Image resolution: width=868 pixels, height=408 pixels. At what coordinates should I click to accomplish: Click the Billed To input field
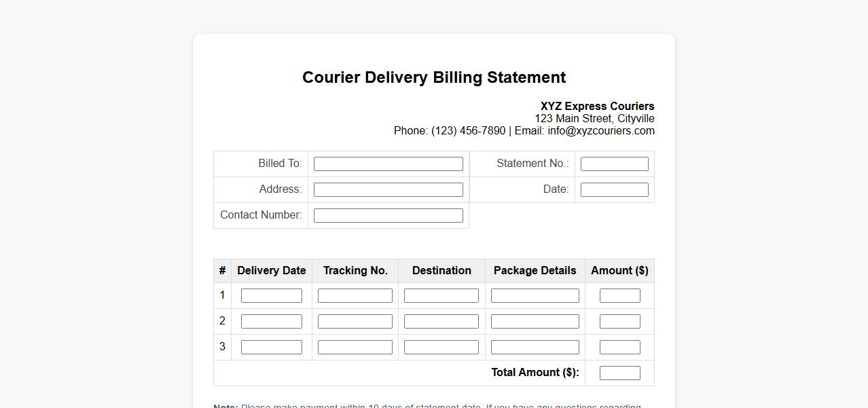pyautogui.click(x=388, y=164)
